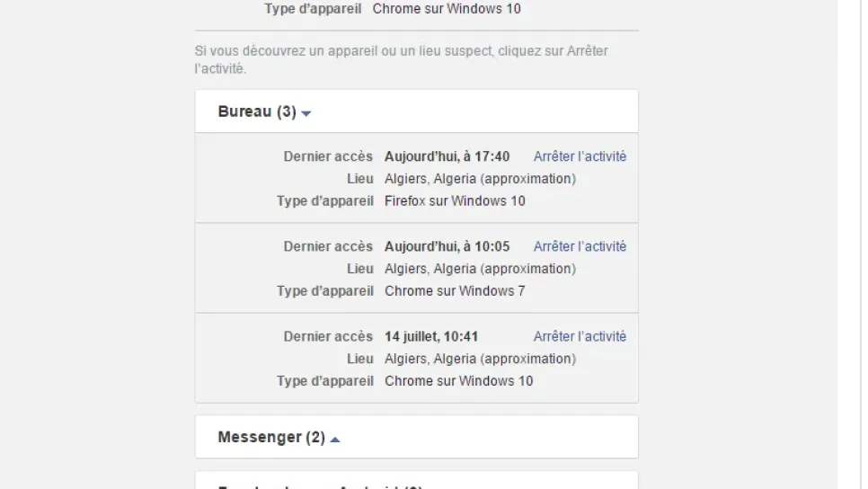Image resolution: width=868 pixels, height=489 pixels.
Task: Select the "Aujourd'hui, à 17:40" access time
Action: point(447,156)
